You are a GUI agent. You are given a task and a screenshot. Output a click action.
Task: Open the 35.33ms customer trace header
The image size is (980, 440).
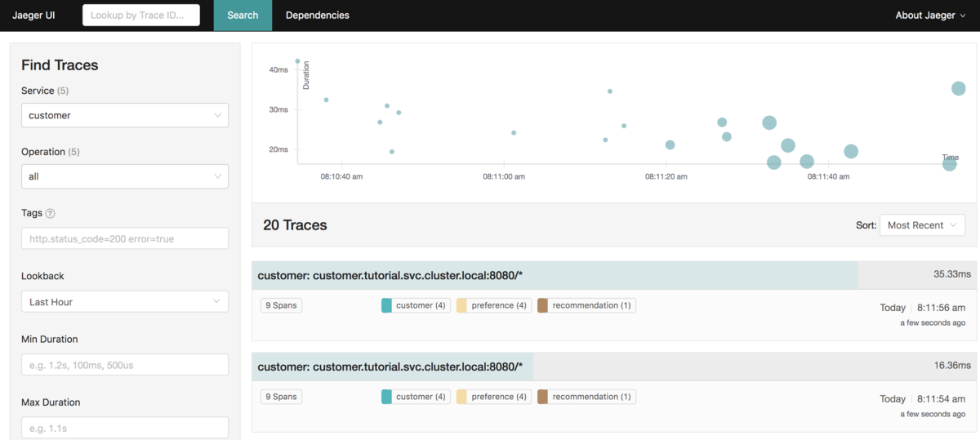click(615, 275)
